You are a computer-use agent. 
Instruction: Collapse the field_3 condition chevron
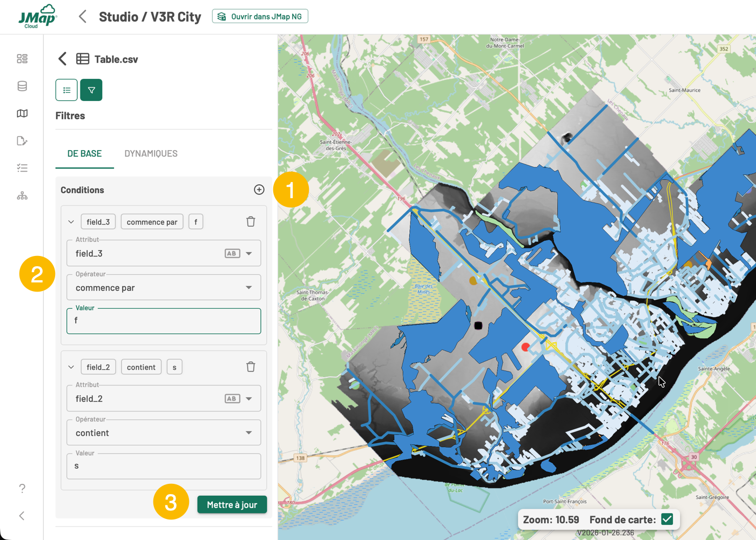click(x=71, y=222)
